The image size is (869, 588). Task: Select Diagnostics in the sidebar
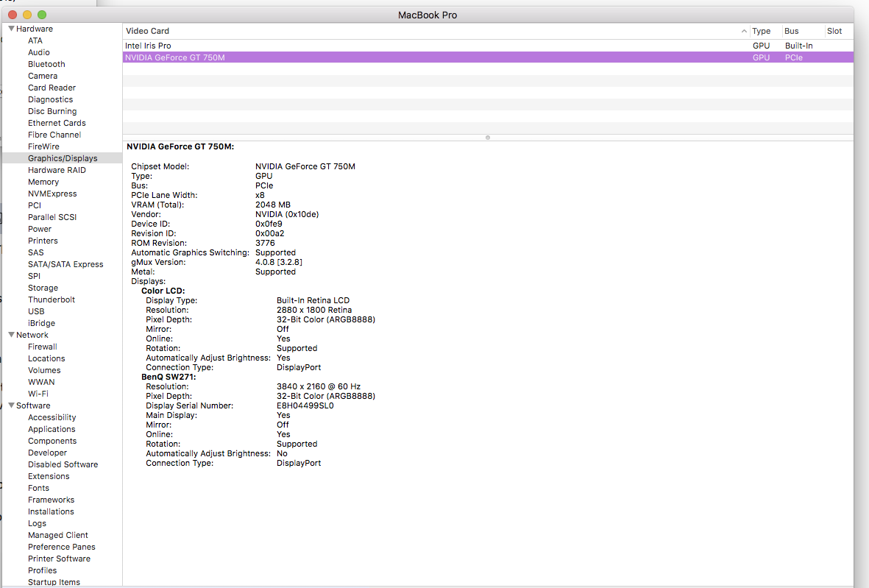51,99
